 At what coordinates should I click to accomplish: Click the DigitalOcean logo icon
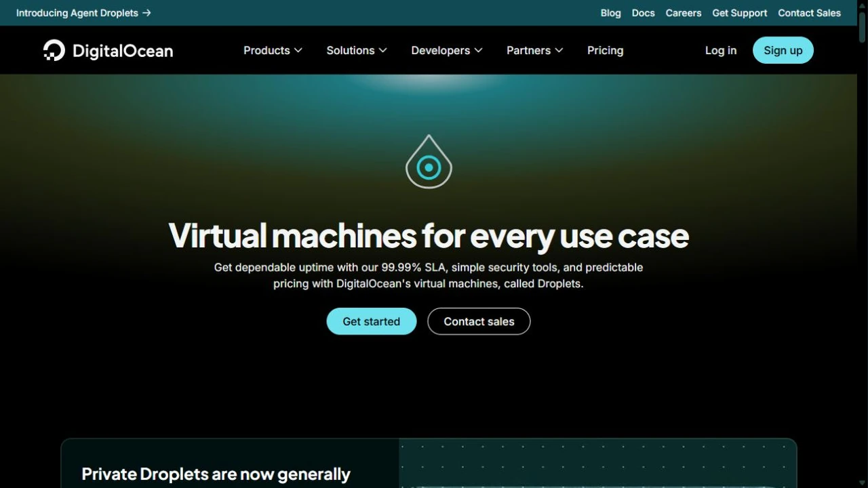[54, 50]
